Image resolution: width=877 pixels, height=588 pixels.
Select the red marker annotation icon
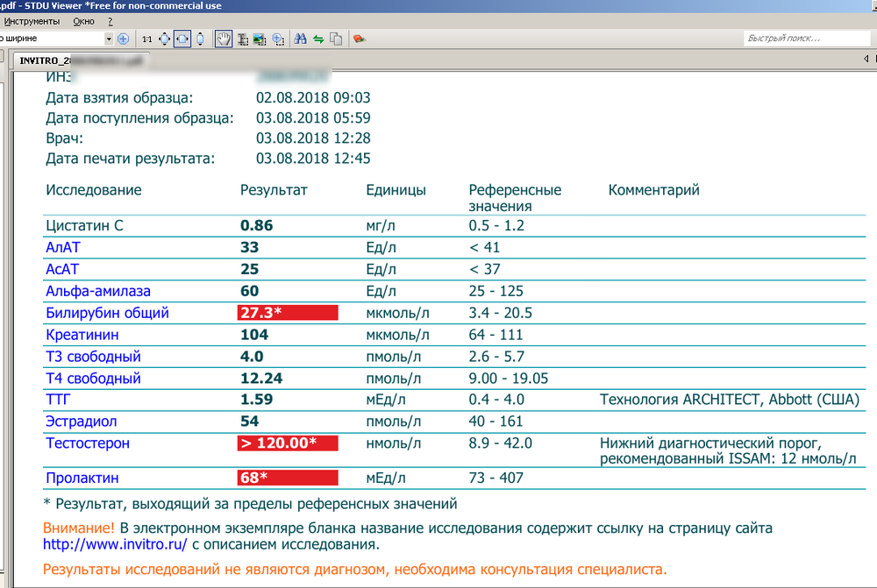point(359,39)
